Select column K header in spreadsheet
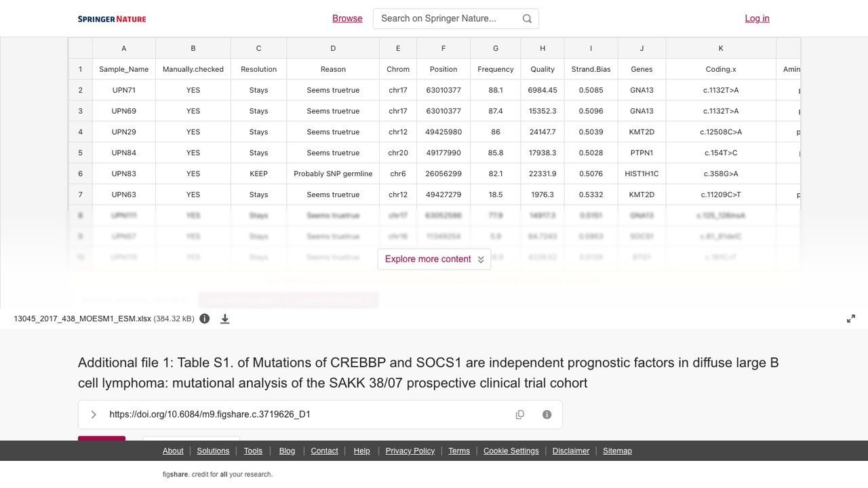 pos(721,48)
